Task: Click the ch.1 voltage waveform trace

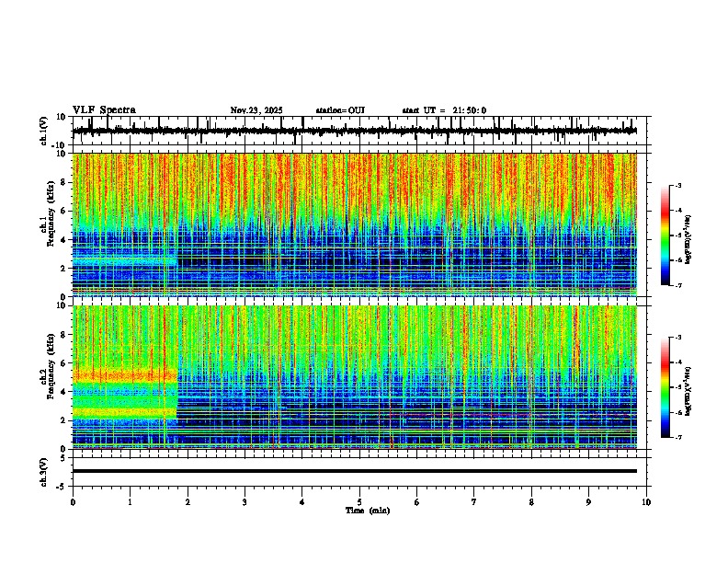Action: (355, 131)
